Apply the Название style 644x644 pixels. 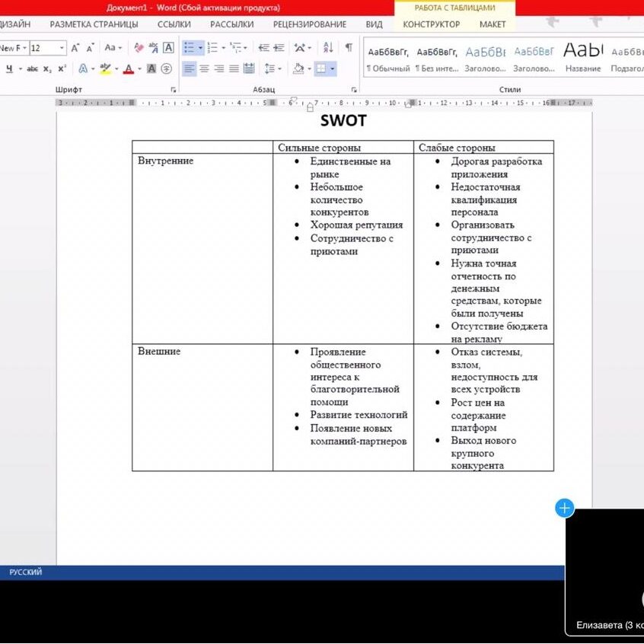tap(583, 57)
